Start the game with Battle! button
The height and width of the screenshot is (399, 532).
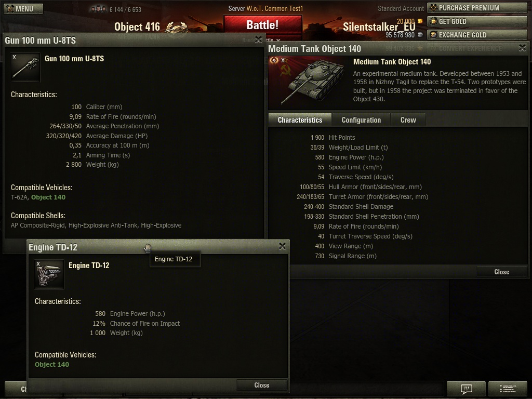click(x=262, y=25)
